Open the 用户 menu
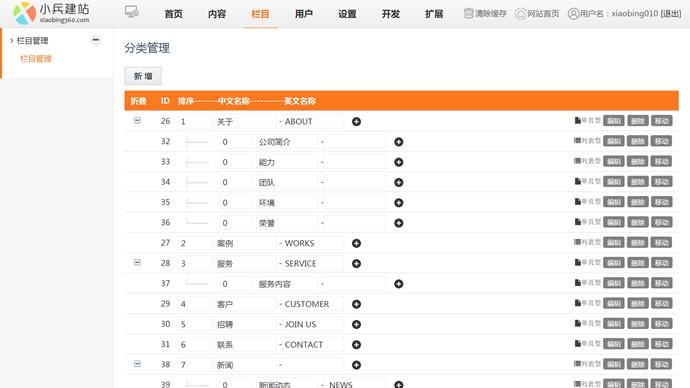690x388 pixels. [x=304, y=14]
